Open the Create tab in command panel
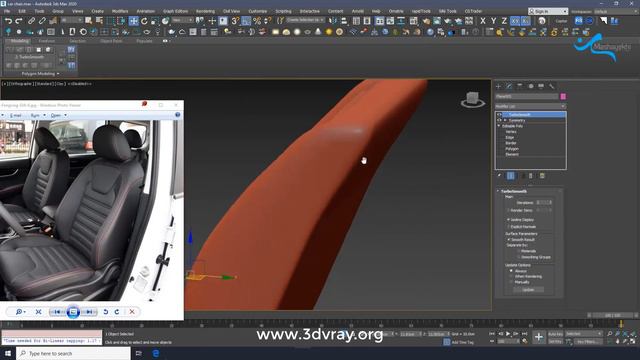 [498, 86]
